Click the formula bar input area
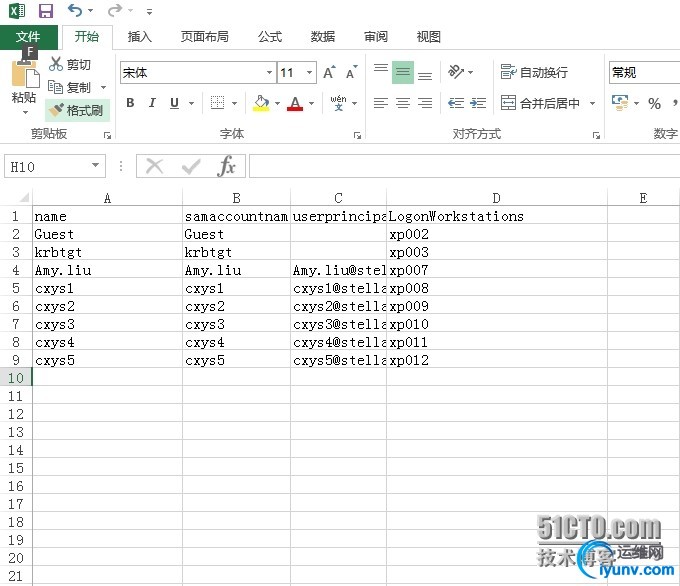The height and width of the screenshot is (586, 680). click(x=464, y=166)
